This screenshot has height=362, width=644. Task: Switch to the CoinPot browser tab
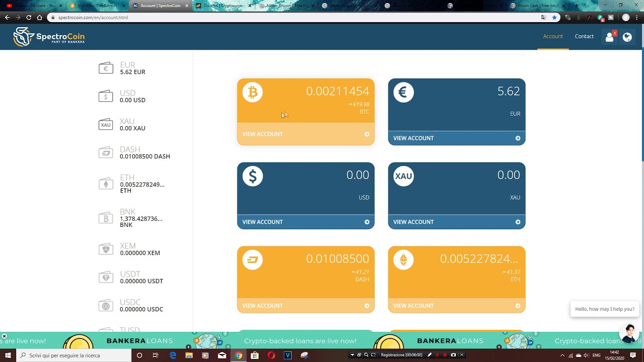coord(223,6)
